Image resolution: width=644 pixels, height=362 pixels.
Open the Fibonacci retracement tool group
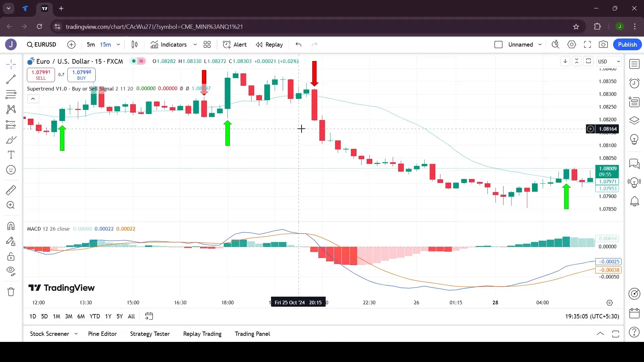(x=11, y=95)
